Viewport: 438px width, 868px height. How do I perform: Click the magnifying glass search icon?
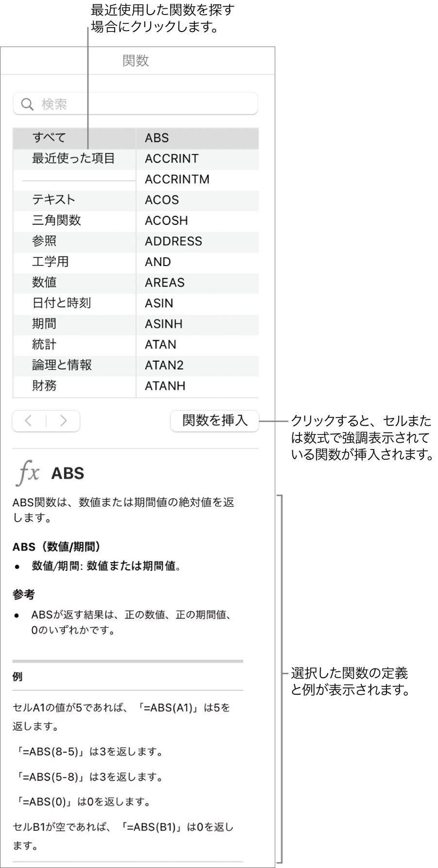pyautogui.click(x=28, y=104)
